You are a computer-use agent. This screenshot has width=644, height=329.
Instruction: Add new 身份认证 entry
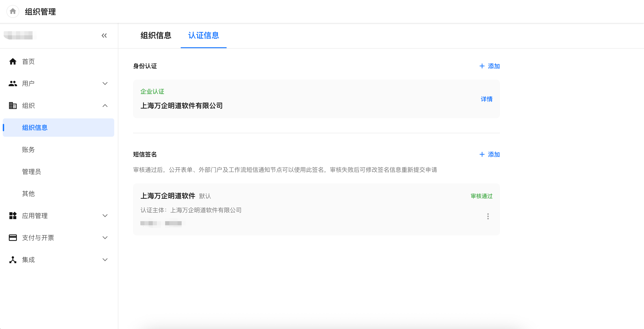click(x=489, y=66)
